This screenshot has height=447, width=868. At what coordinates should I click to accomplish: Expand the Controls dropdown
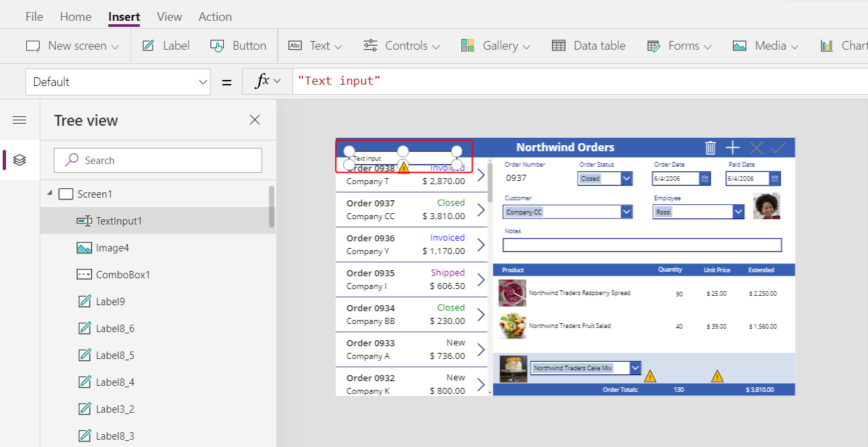click(401, 46)
